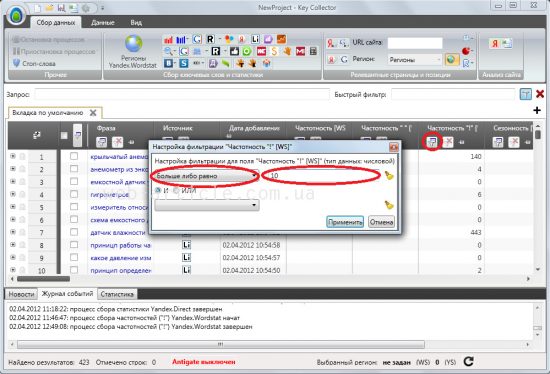This screenshot has width=550, height=374.
Task: Expand the Регионы dropdown in ribbon
Action: coord(414,60)
